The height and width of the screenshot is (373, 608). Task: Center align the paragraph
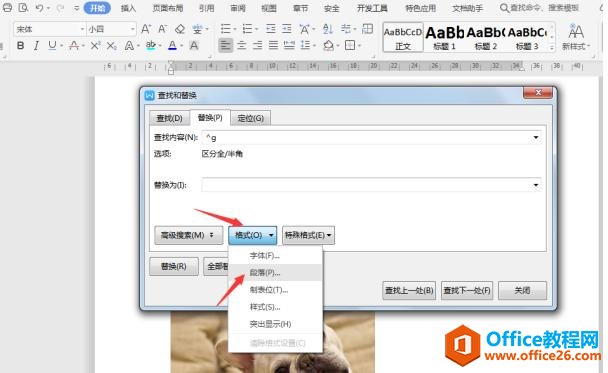242,46
